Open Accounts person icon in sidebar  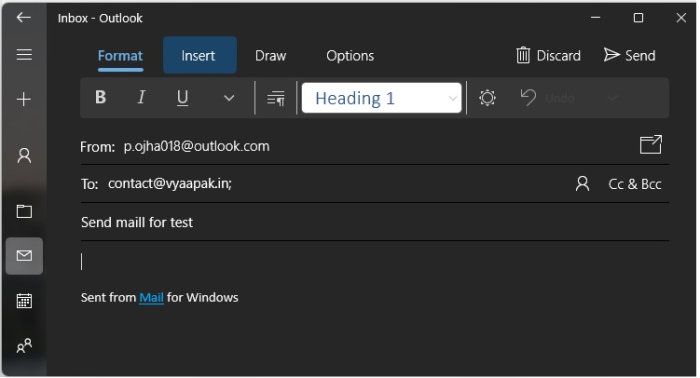pos(24,156)
